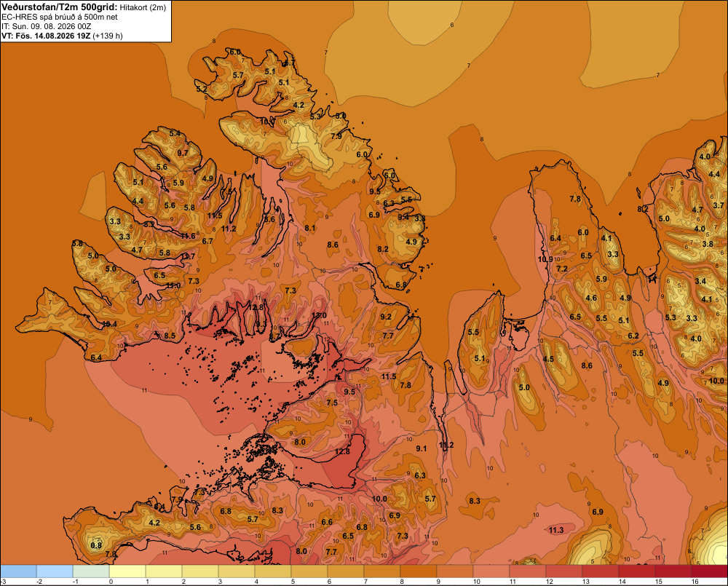Click the '12.0' temperature value
Screen dimensions: 728x586
coord(319,315)
